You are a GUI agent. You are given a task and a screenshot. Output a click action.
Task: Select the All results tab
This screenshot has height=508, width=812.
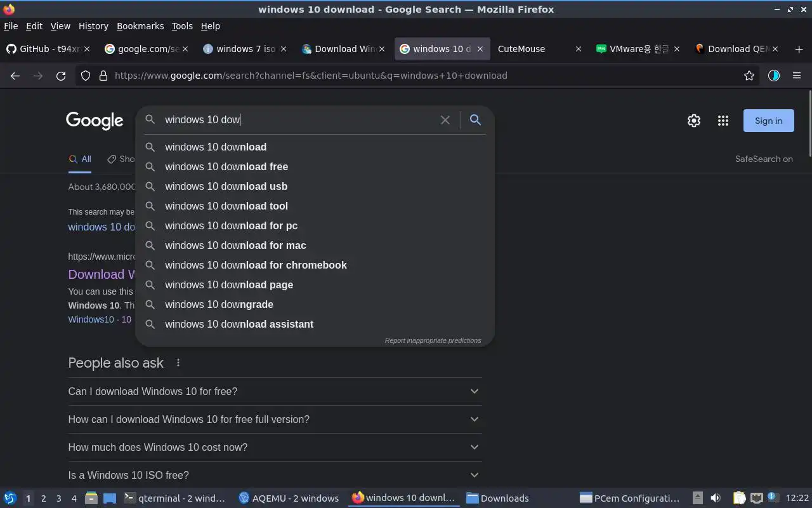click(x=80, y=159)
